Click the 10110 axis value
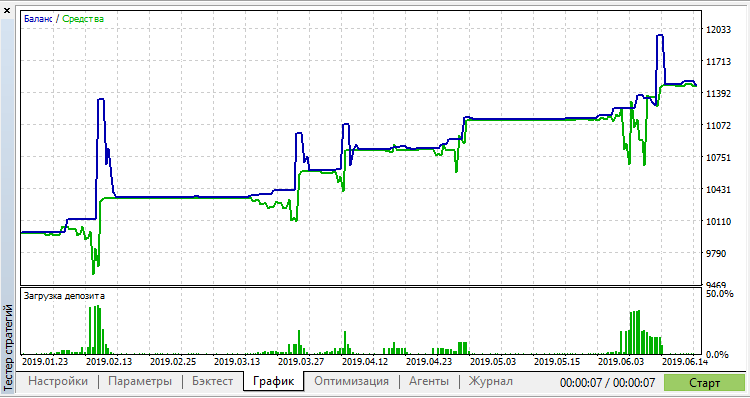The height and width of the screenshot is (398, 750). click(718, 221)
